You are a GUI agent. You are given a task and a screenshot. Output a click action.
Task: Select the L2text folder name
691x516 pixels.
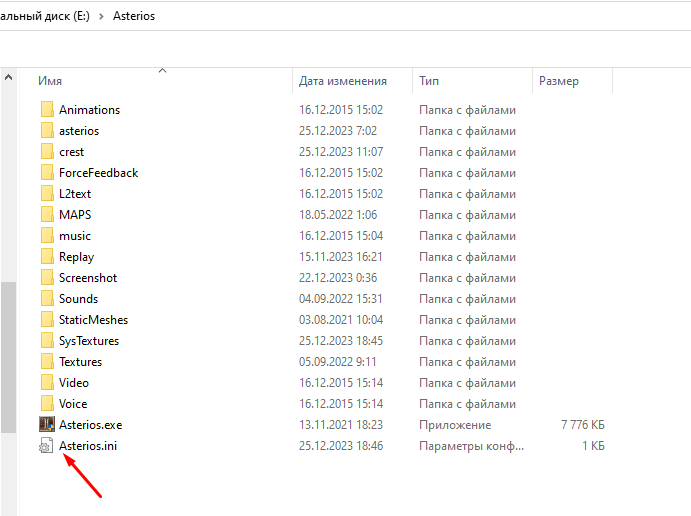(x=75, y=194)
